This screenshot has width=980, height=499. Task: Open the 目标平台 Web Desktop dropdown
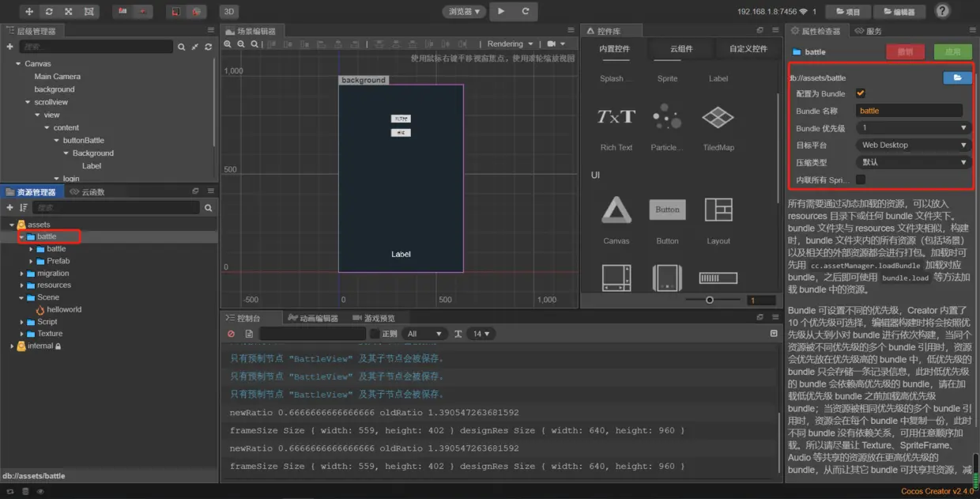point(914,146)
